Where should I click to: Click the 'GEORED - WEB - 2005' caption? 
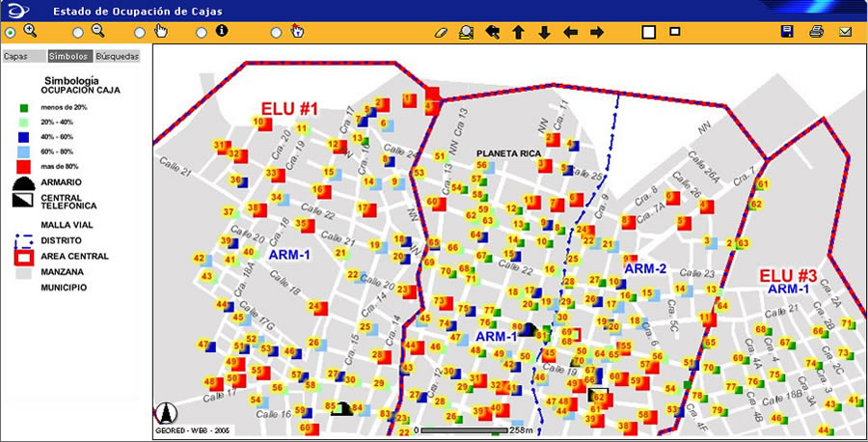[x=193, y=430]
